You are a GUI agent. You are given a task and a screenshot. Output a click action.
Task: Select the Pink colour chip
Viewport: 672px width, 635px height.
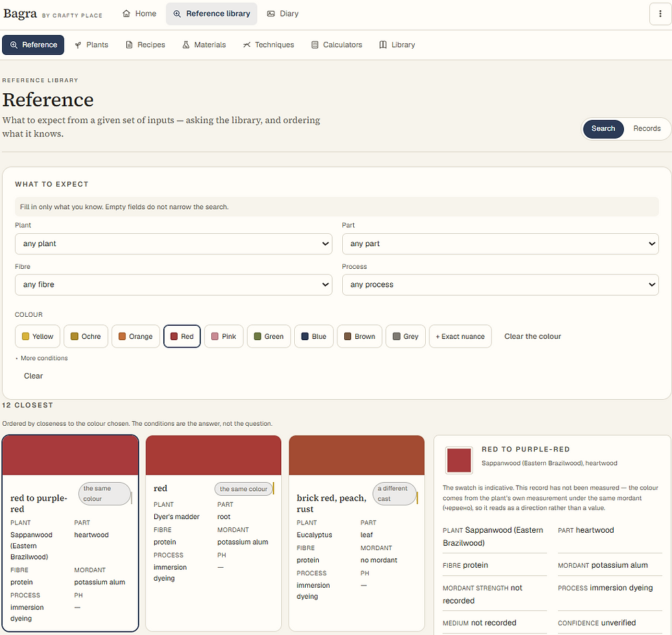click(x=224, y=336)
